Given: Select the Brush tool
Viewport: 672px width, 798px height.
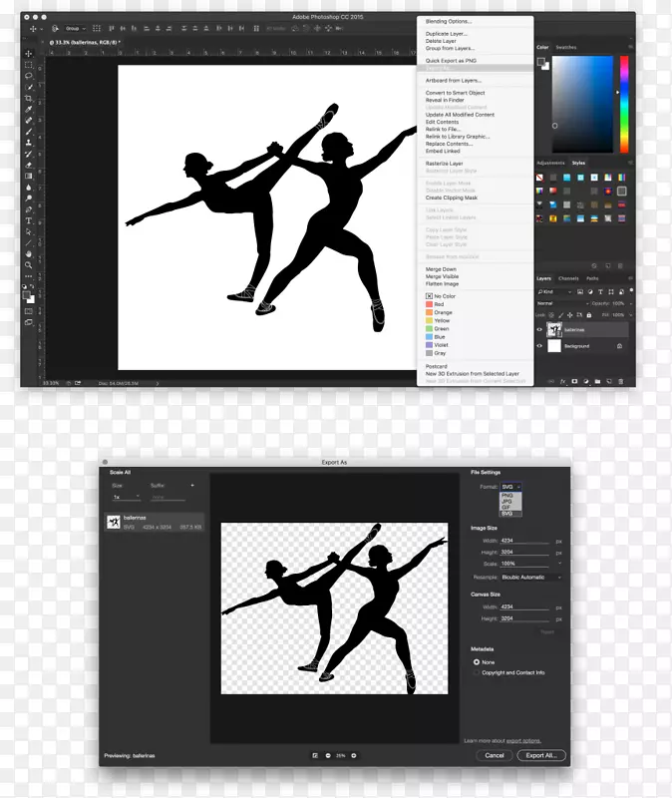Looking at the screenshot, I should [29, 132].
